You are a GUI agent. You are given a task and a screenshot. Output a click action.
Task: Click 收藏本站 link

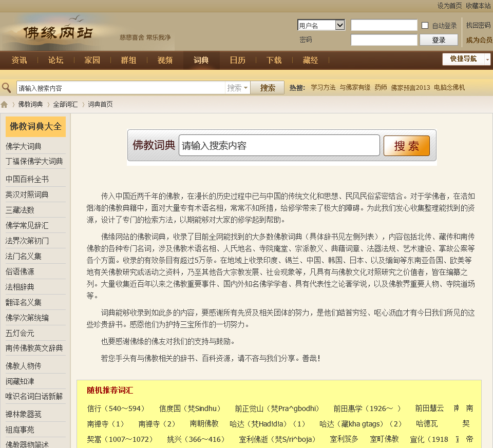click(x=478, y=6)
